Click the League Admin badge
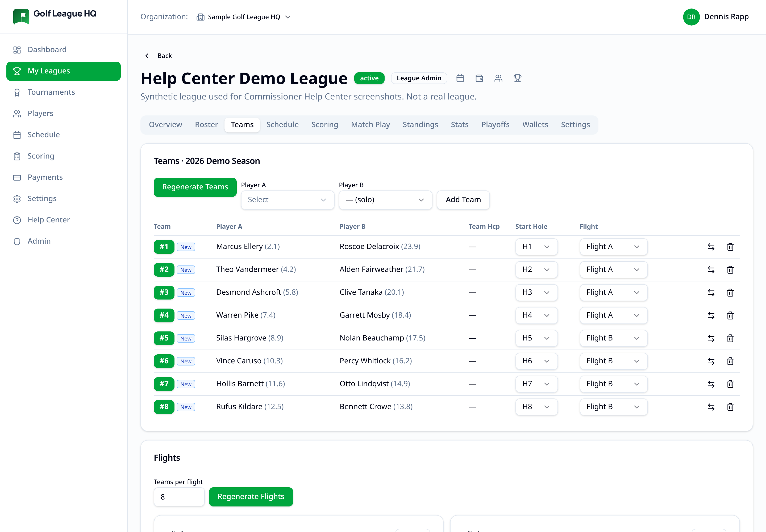Screen dimensions: 766x532 click(x=419, y=78)
